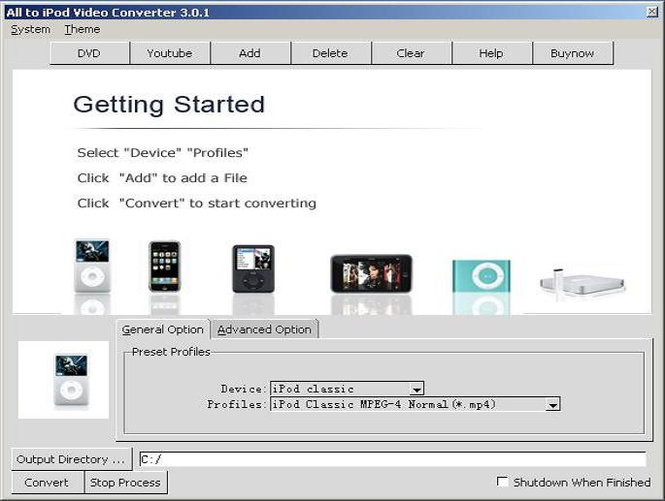Click the text Click "Add" to add a File
This screenshot has width=665, height=501.
(162, 178)
